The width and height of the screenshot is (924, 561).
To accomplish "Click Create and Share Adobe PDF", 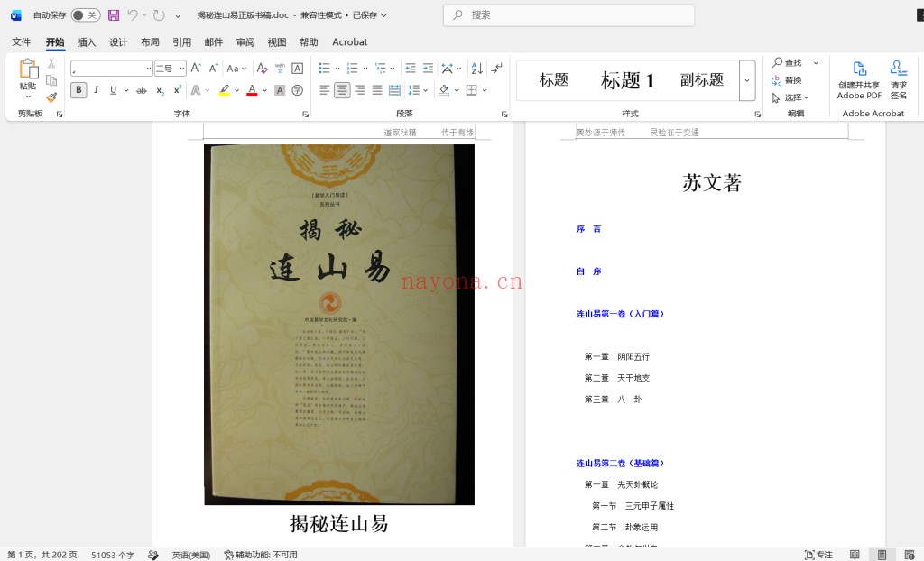I will [x=859, y=80].
